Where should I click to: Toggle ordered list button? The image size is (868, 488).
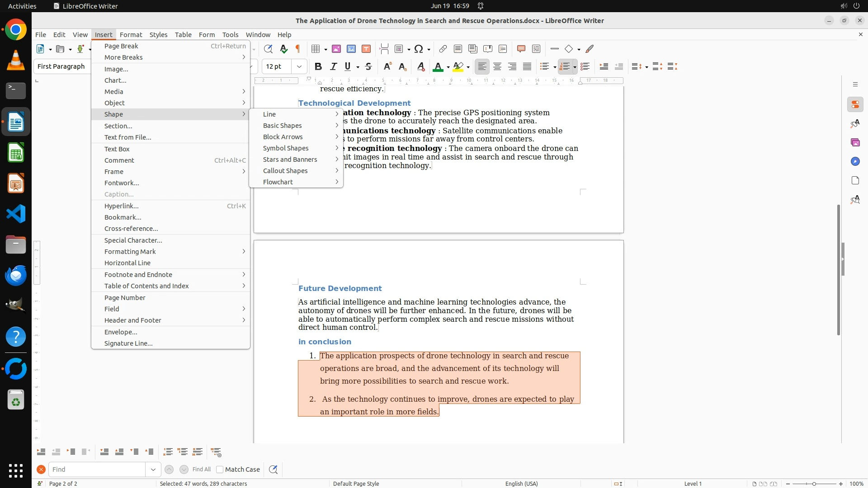click(x=565, y=66)
